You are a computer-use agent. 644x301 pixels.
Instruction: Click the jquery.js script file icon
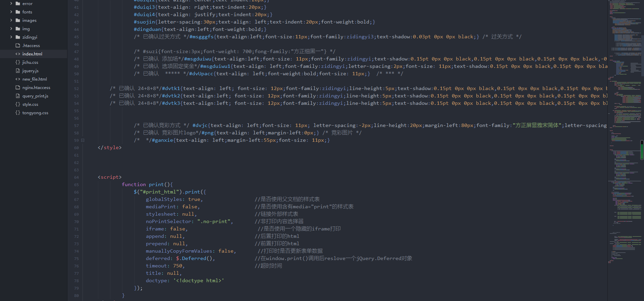[x=18, y=71]
